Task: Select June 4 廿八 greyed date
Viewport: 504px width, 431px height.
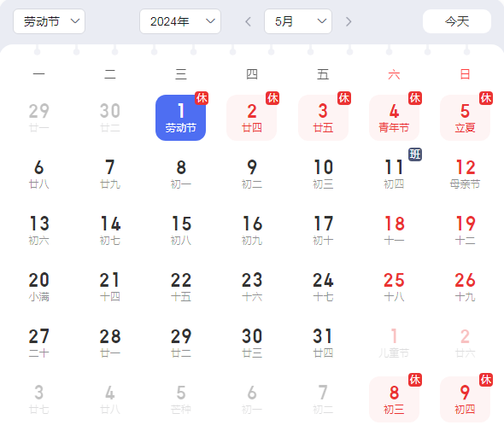Action: click(109, 399)
